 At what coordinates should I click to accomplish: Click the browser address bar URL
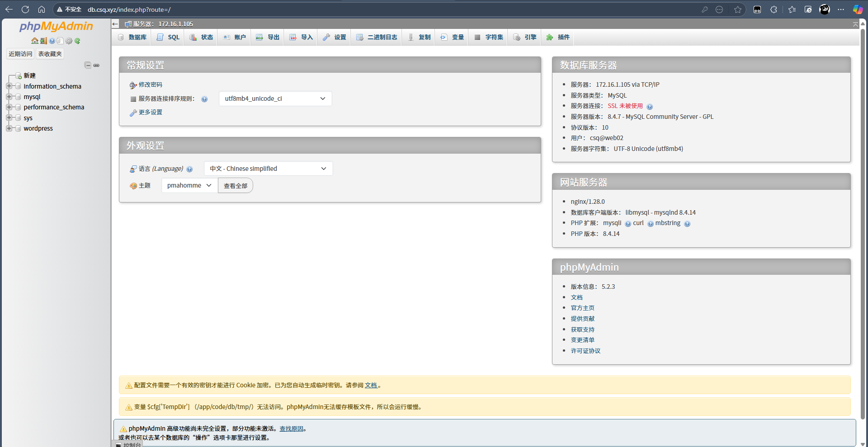(129, 9)
